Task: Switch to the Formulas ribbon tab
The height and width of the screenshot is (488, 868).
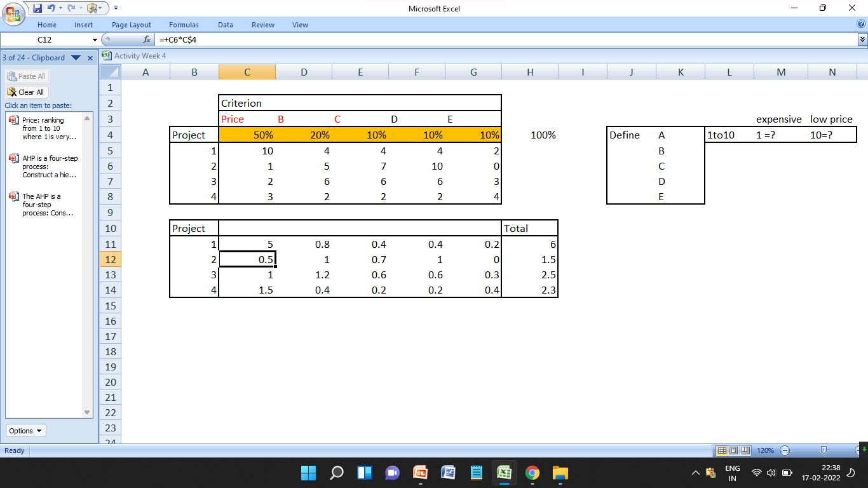Action: point(184,25)
